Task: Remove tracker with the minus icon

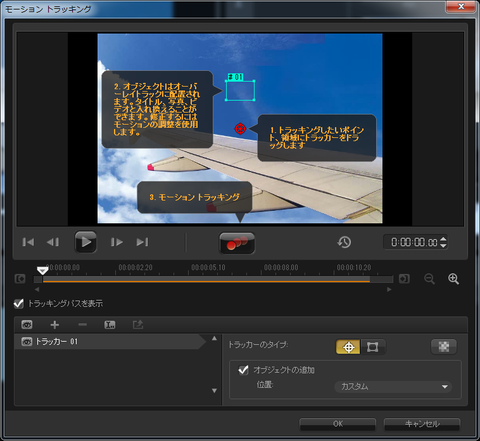Action: (x=82, y=325)
